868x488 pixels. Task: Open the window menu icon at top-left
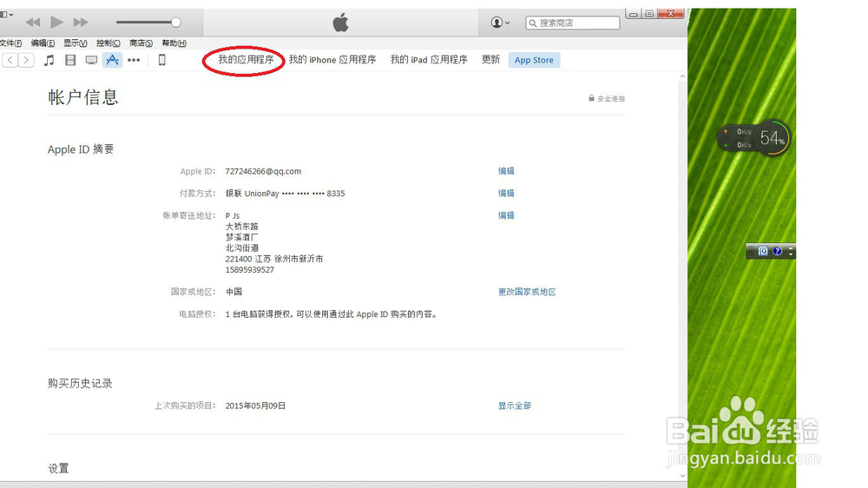click(x=7, y=15)
